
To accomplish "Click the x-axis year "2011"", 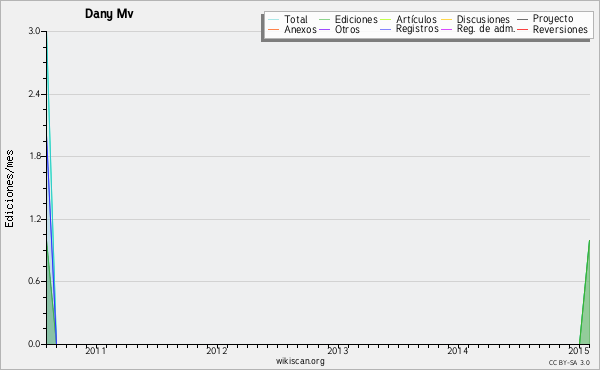I will pos(95,351).
